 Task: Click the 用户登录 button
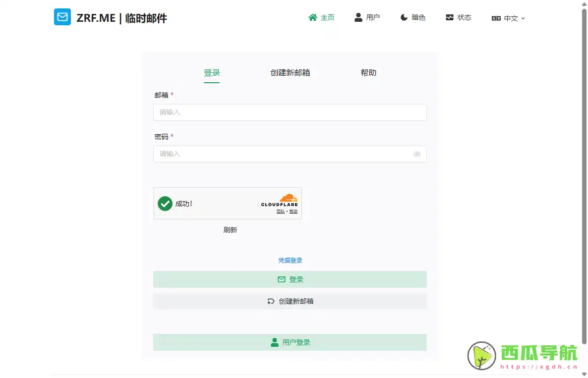tap(290, 342)
